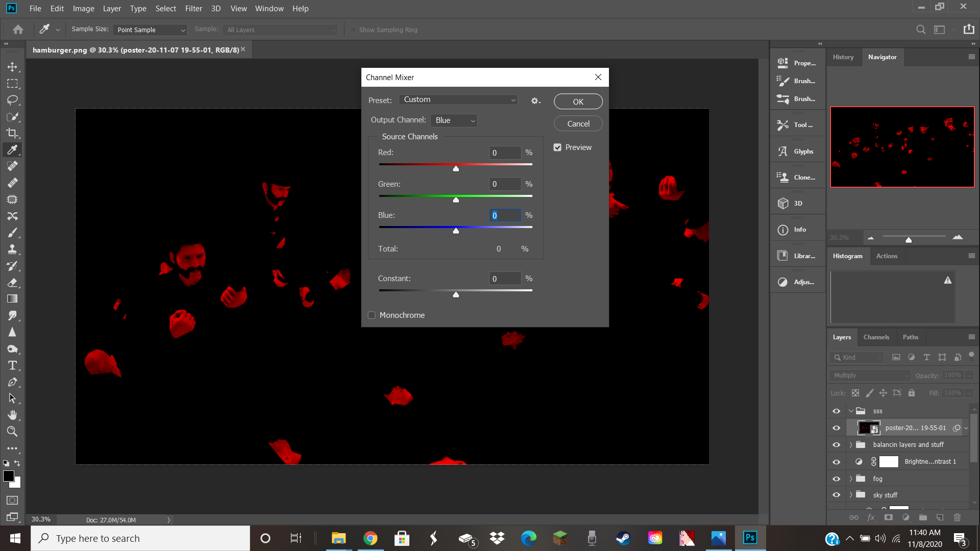
Task: Select the Horizontal Type tool
Action: (12, 365)
